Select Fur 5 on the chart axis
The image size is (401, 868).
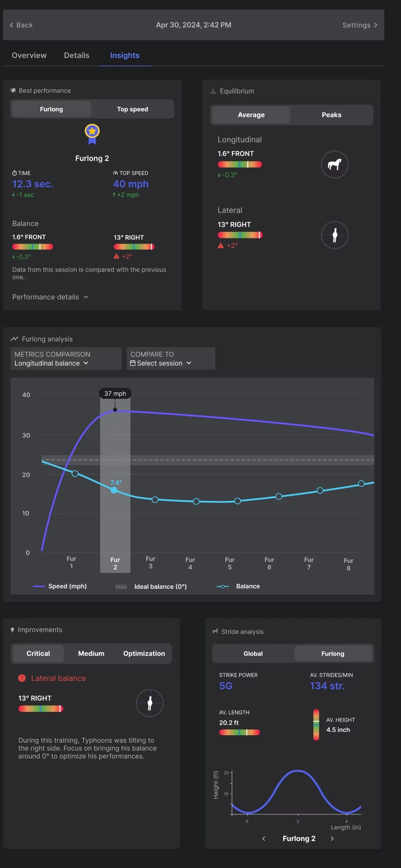coord(230,563)
